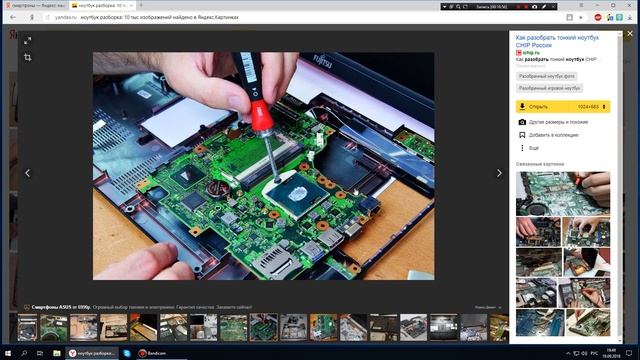Click the camera icon for other sizes

(522, 122)
